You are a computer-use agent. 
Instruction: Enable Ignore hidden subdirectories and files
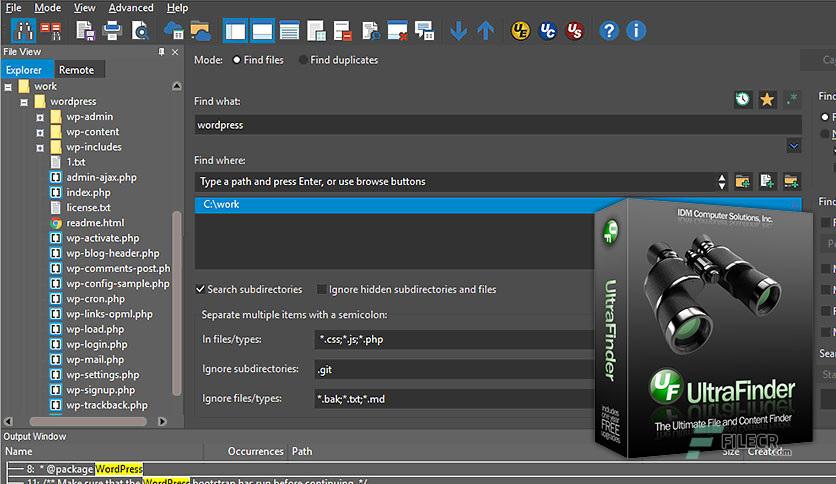click(x=321, y=289)
